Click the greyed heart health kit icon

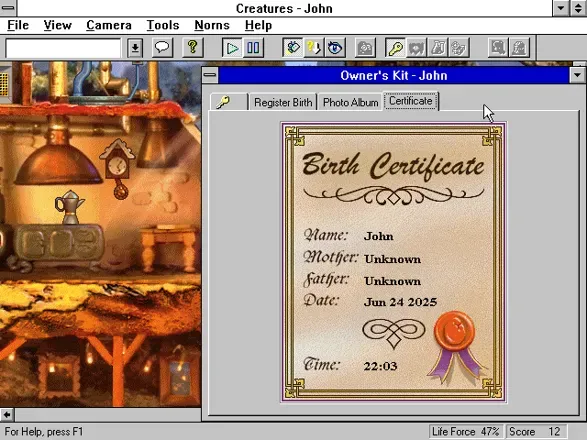click(x=416, y=48)
